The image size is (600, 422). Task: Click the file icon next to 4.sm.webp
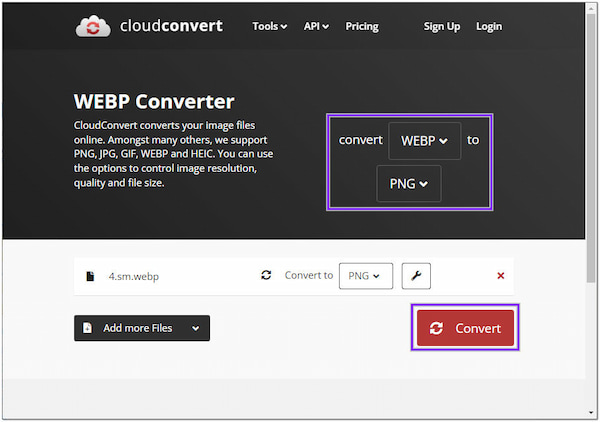pos(90,276)
